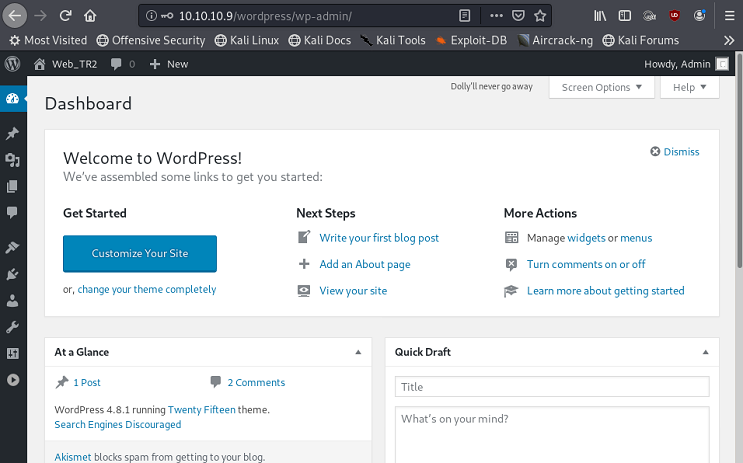Click Learn more about getting started
This screenshot has width=743, height=463.
pyautogui.click(x=606, y=291)
